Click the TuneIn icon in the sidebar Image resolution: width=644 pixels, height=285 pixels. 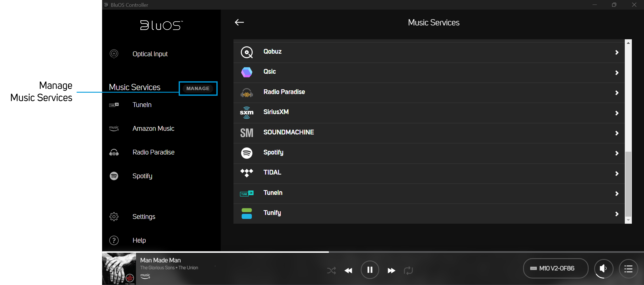(114, 105)
